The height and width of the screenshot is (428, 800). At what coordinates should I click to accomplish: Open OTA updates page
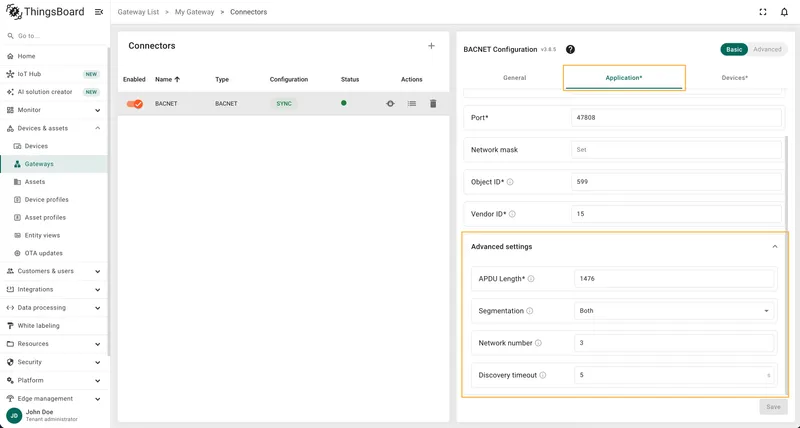(x=54, y=253)
